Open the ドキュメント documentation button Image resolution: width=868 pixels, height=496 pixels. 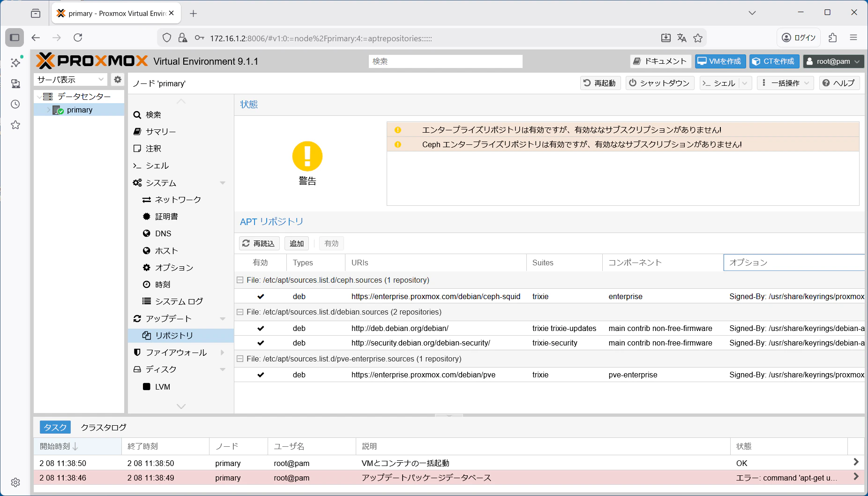pos(660,61)
